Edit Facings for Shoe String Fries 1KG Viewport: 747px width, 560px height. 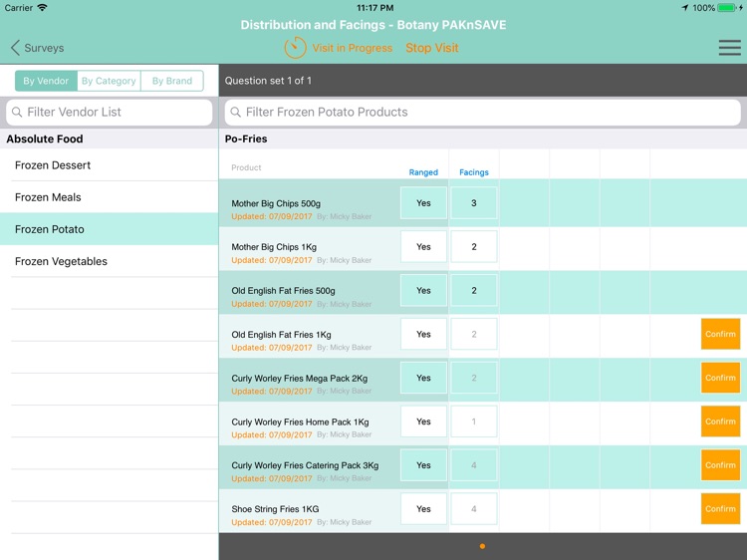click(x=474, y=509)
